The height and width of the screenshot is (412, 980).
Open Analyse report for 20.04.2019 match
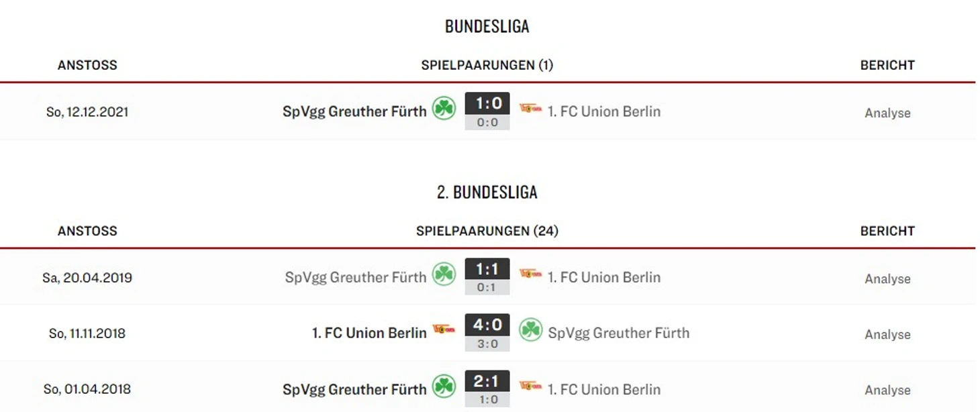pos(887,278)
